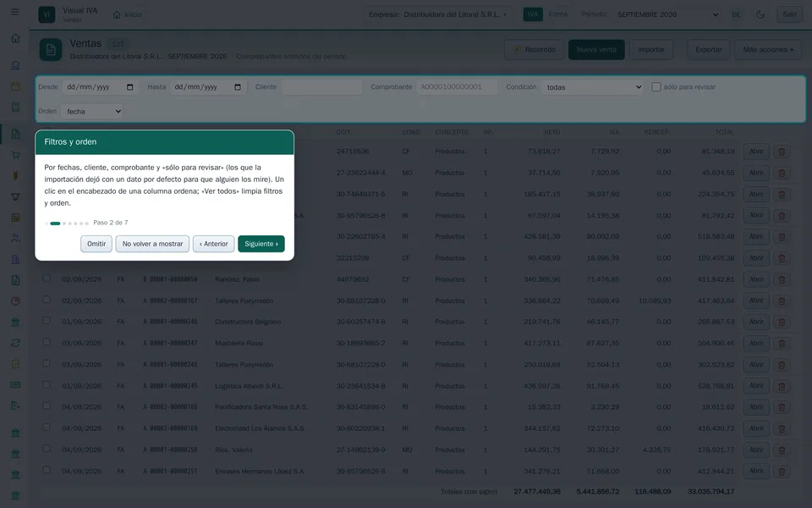The width and height of the screenshot is (812, 508).
Task: Click Siguiente in the tour popup
Action: click(261, 244)
